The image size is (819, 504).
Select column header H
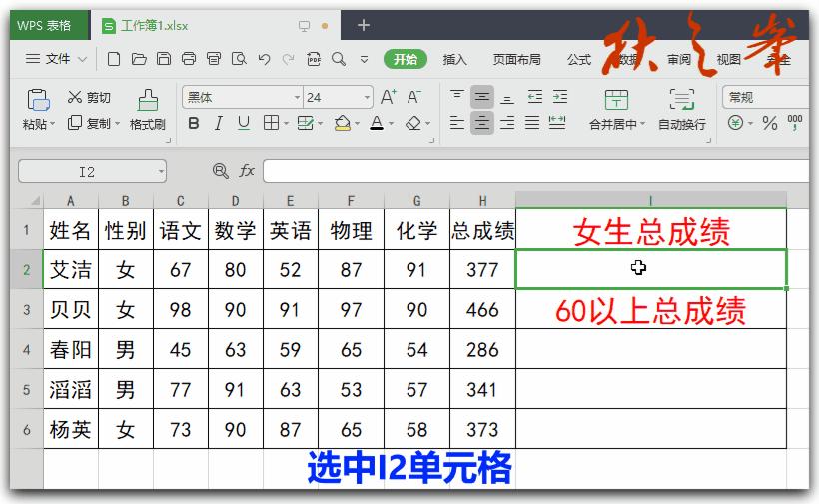click(x=482, y=201)
